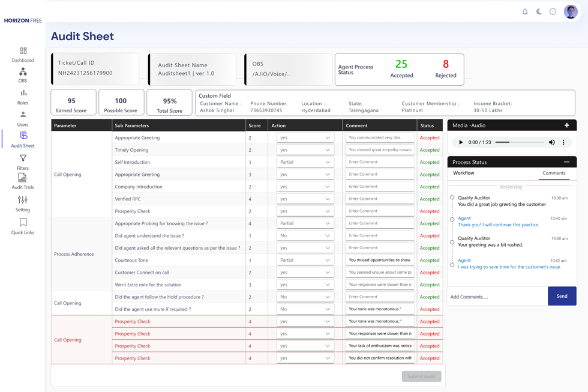Collapse the Process Status panel

point(566,162)
